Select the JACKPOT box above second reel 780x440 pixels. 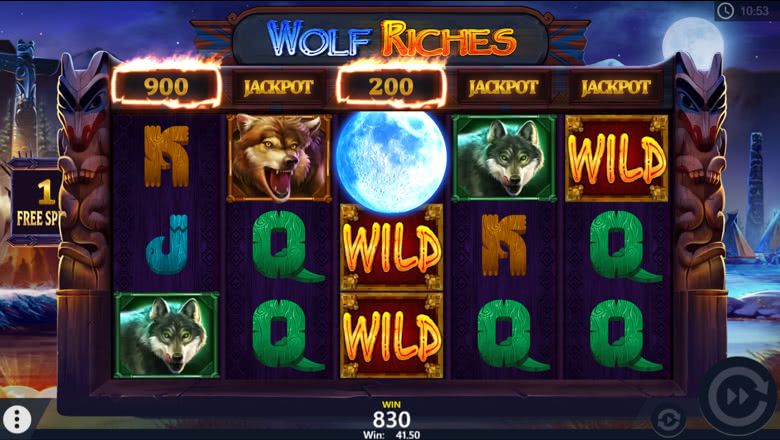(279, 88)
